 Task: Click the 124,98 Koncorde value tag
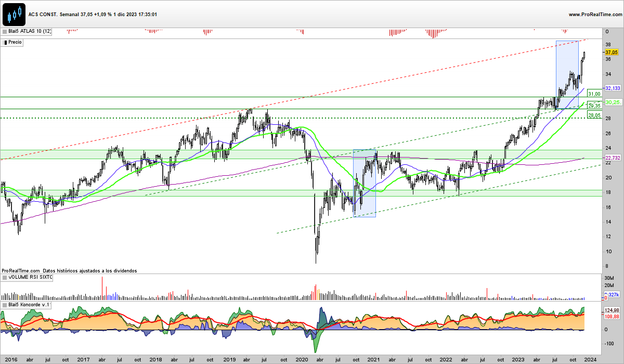tap(611, 310)
